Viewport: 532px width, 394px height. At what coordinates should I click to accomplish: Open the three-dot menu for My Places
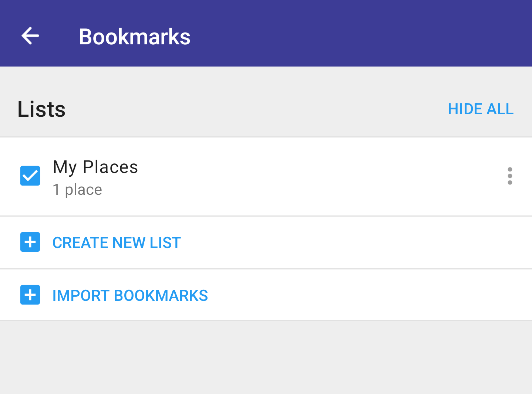(x=510, y=176)
